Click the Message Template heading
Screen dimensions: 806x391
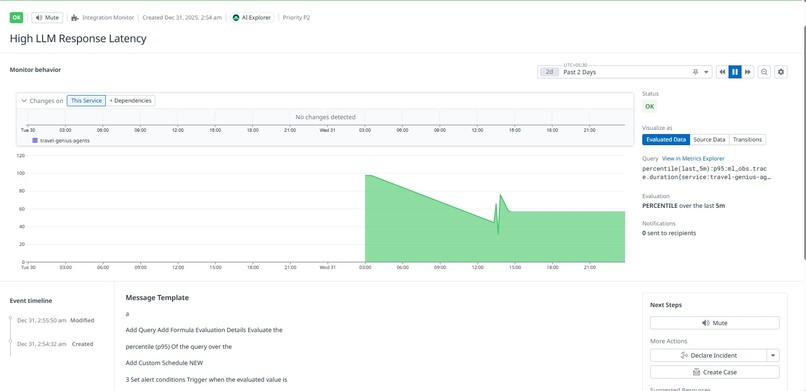click(x=157, y=297)
